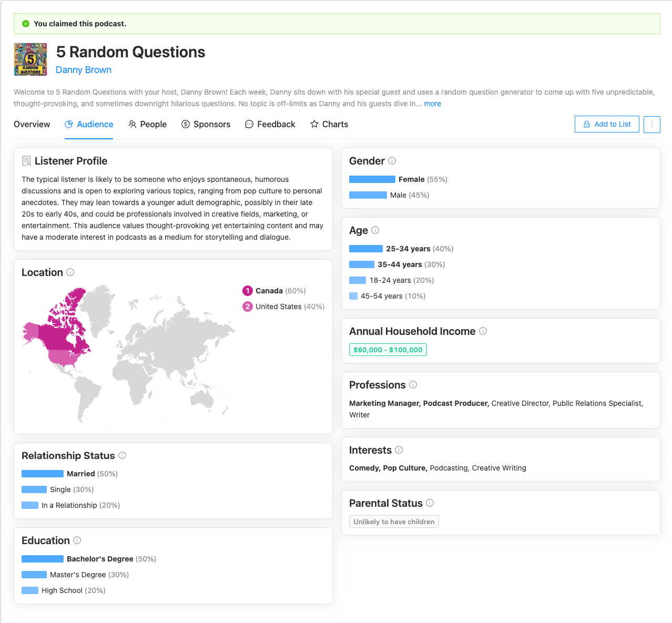
Task: Show info tooltip for Interests
Action: coord(399,450)
